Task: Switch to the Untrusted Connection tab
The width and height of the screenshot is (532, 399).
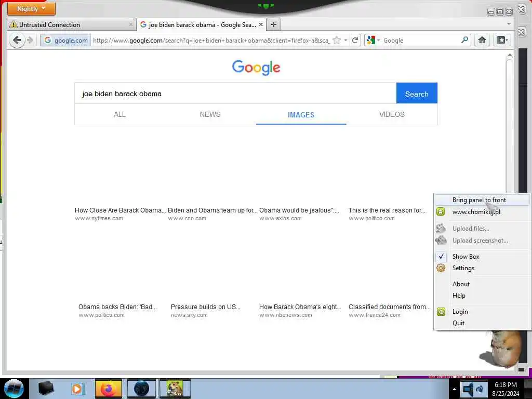Action: tap(71, 25)
